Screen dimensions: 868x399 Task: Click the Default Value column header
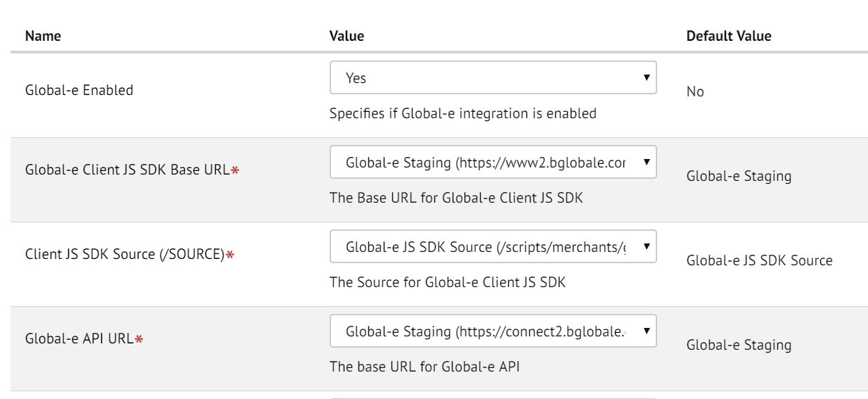pos(729,36)
